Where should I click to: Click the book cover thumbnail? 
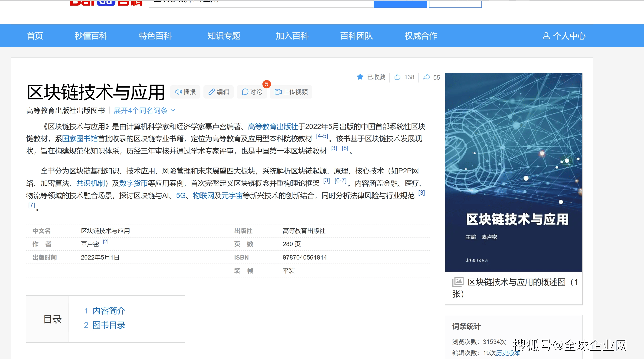(x=513, y=173)
